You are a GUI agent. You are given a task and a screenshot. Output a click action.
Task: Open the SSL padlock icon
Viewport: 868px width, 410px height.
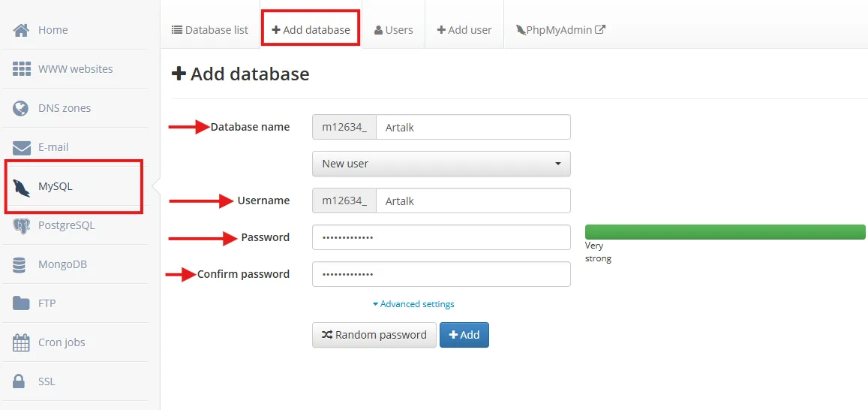21,381
